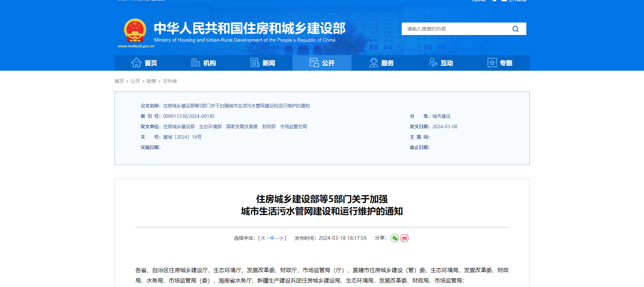Click the building icon for 机构
644x287 pixels.
point(196,63)
